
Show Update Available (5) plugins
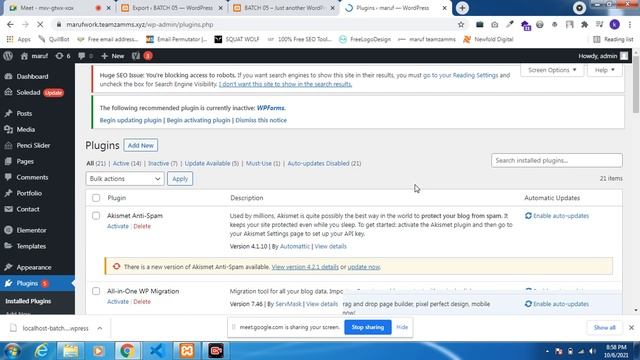(211, 163)
